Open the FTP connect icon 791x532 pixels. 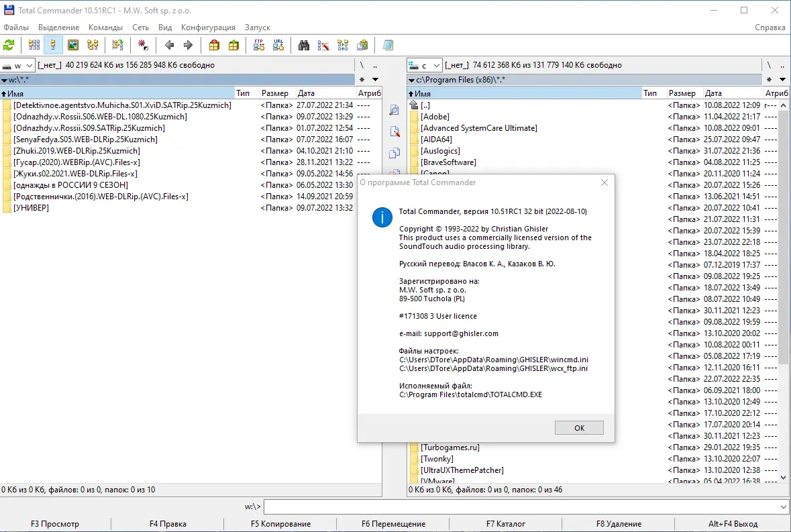(259, 46)
